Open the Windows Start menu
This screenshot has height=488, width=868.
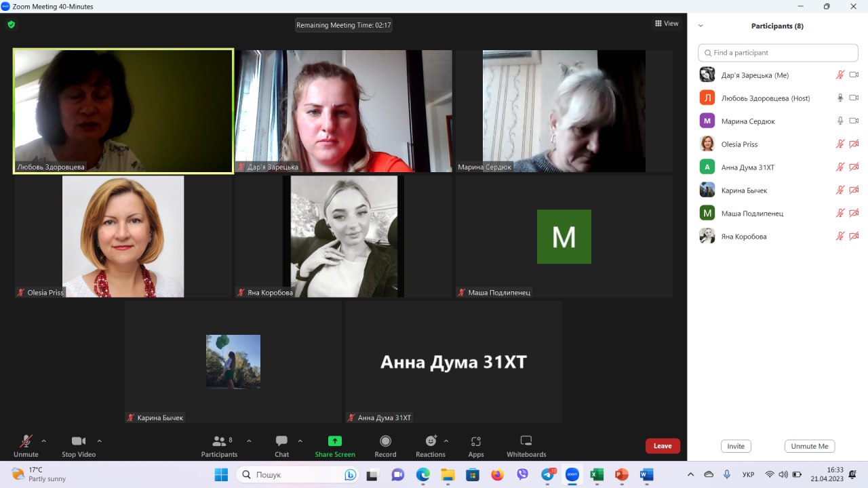pyautogui.click(x=221, y=474)
